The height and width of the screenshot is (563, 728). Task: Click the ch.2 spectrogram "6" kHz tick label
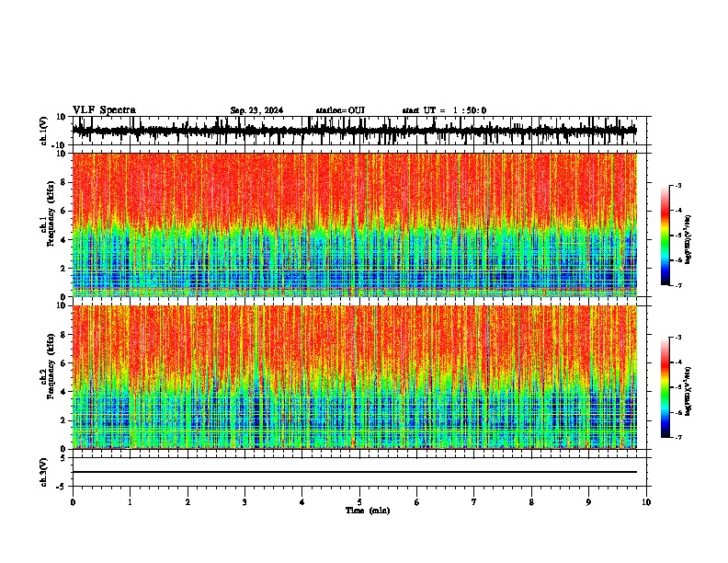click(64, 363)
